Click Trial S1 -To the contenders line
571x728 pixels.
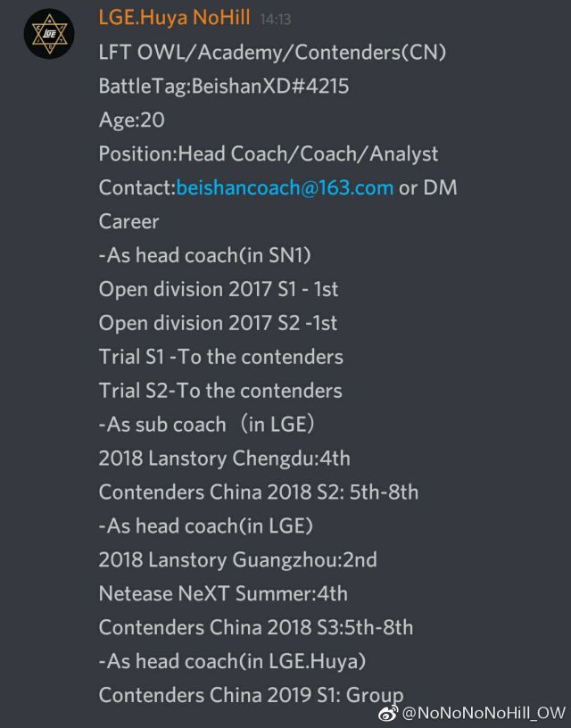pyautogui.click(x=221, y=357)
